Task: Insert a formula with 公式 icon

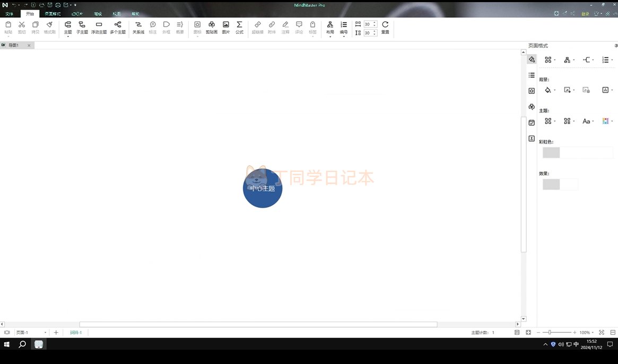Action: [x=239, y=28]
